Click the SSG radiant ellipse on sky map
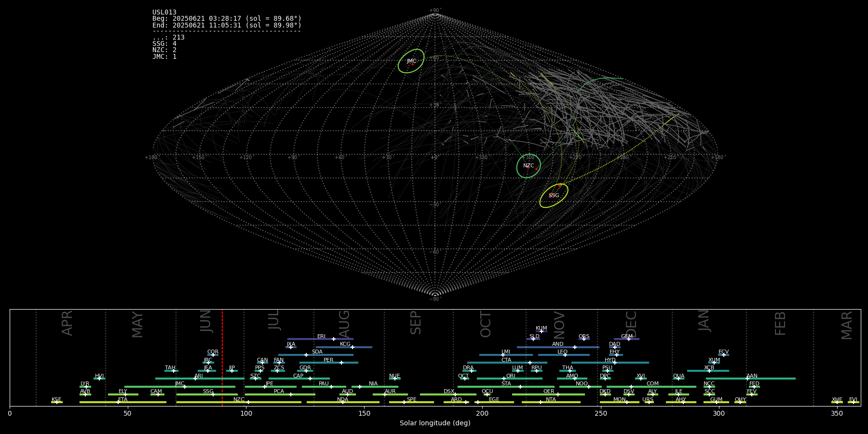 click(x=554, y=196)
